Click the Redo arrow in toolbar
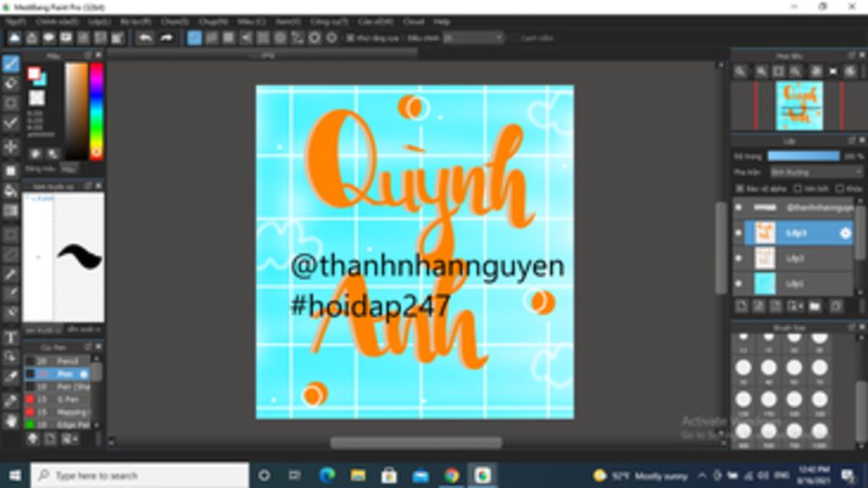Screen dimensions: 868x488 (x=166, y=37)
